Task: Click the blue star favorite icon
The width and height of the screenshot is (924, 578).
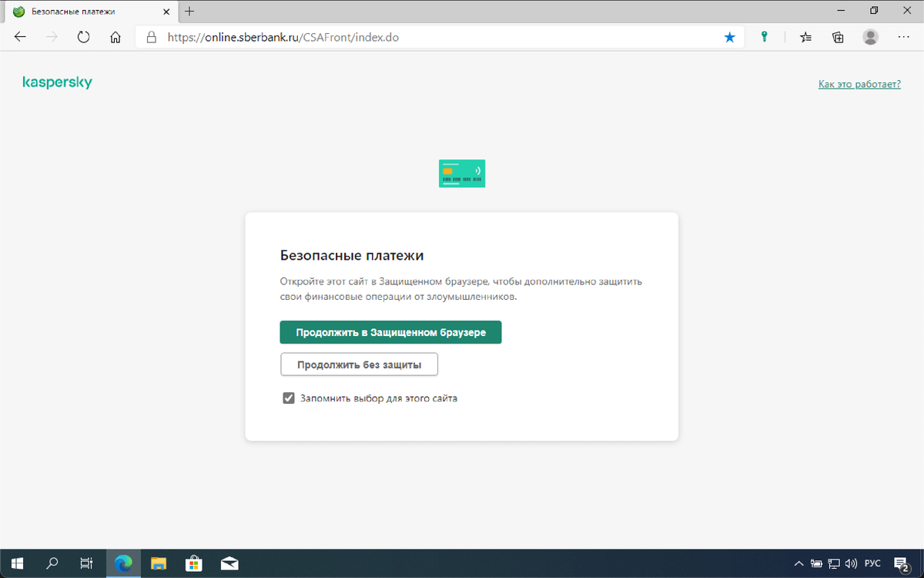Action: (729, 37)
